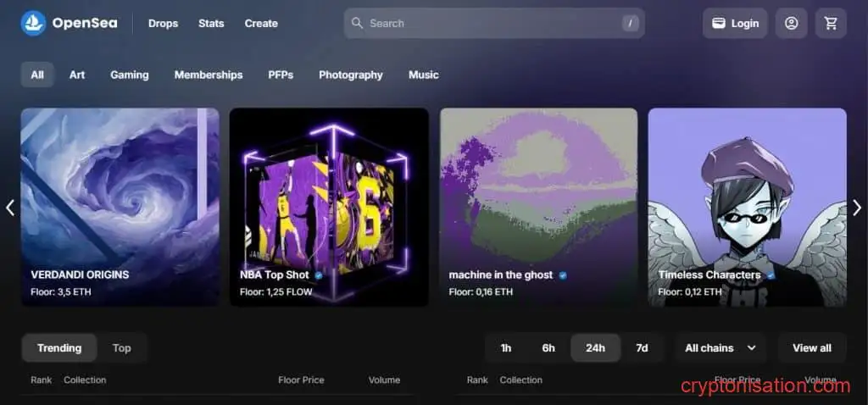This screenshot has height=405, width=868.
Task: Click the Login button
Action: pyautogui.click(x=735, y=23)
